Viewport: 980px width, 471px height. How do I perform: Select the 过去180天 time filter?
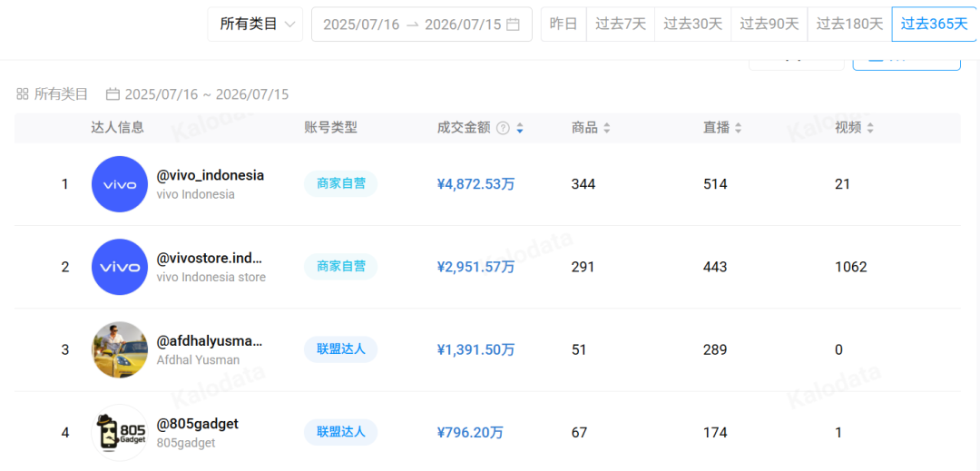coord(849,25)
